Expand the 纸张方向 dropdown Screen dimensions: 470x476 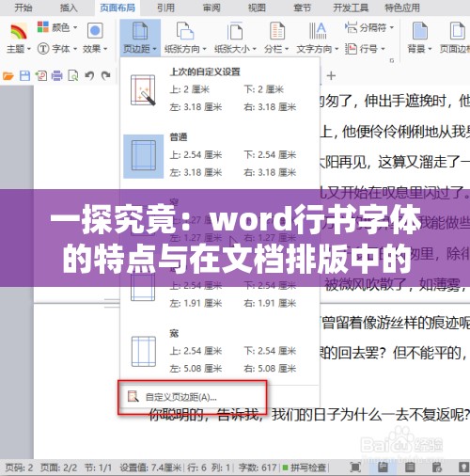[x=204, y=49]
